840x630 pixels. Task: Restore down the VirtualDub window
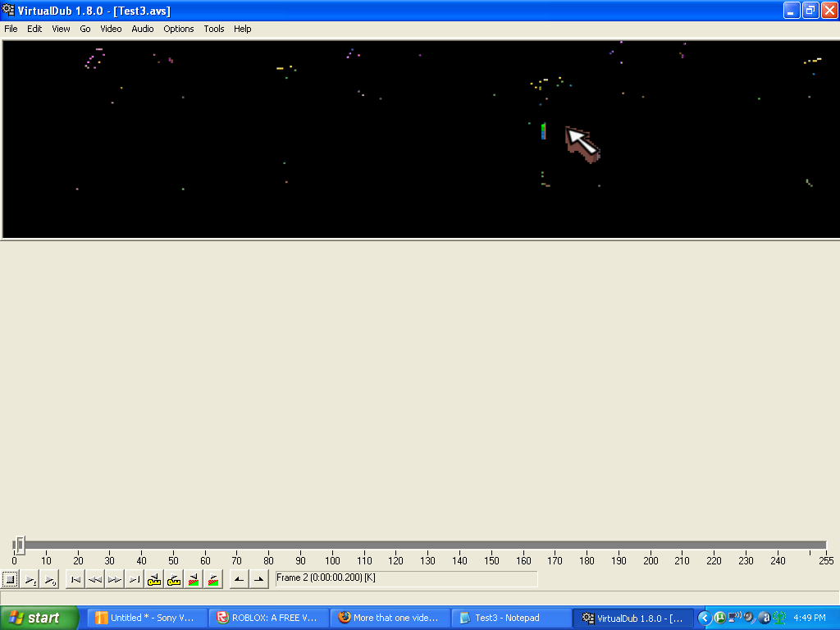click(810, 10)
